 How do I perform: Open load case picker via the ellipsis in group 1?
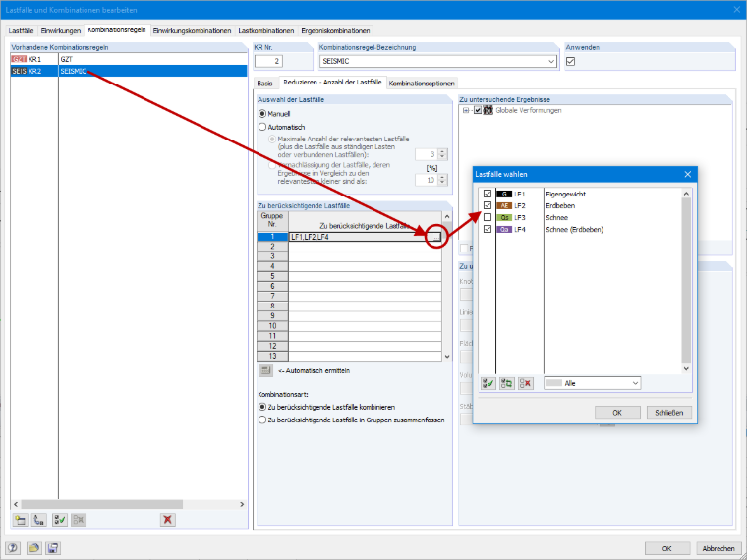pyautogui.click(x=436, y=237)
